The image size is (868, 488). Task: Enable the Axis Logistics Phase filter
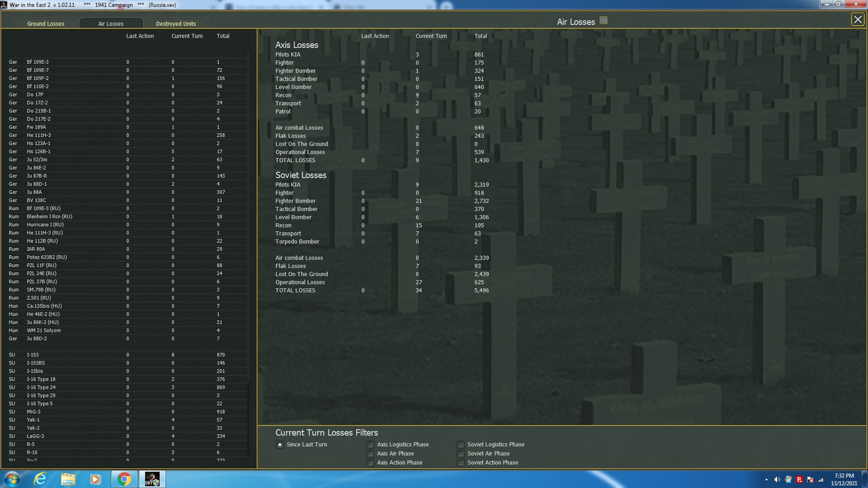click(370, 445)
